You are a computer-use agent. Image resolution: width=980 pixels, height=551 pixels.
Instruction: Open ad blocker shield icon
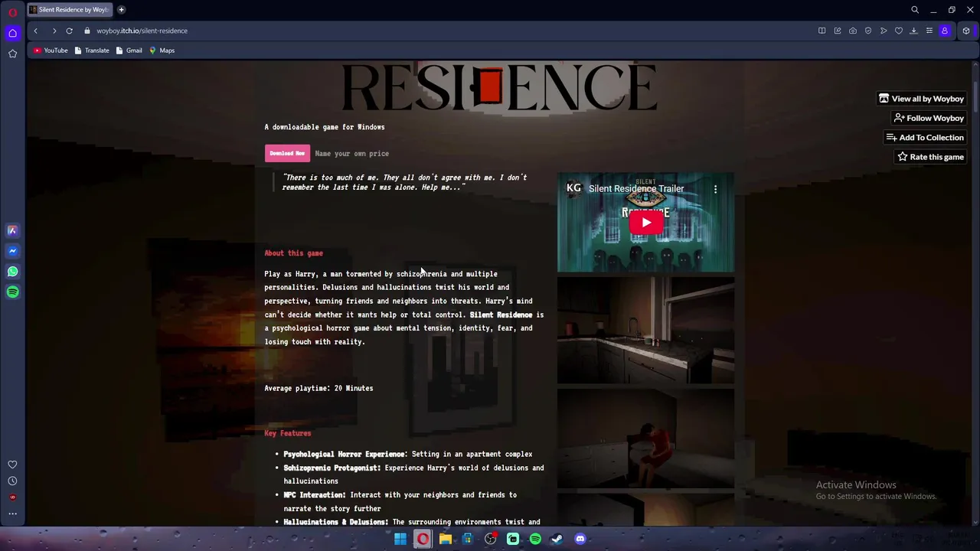pyautogui.click(x=867, y=31)
